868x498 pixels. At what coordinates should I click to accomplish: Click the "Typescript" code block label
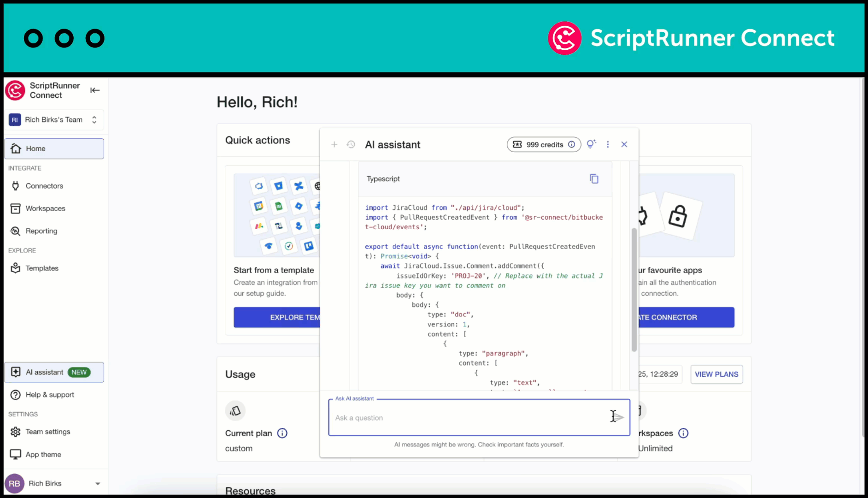(x=383, y=179)
